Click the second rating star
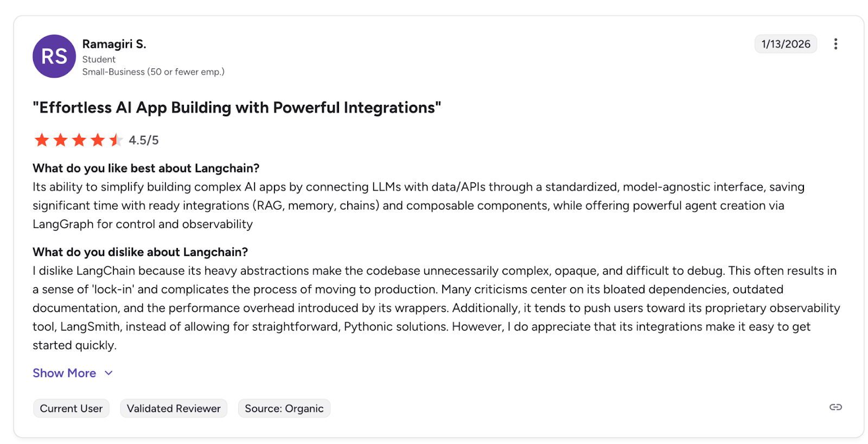 pyautogui.click(x=61, y=140)
